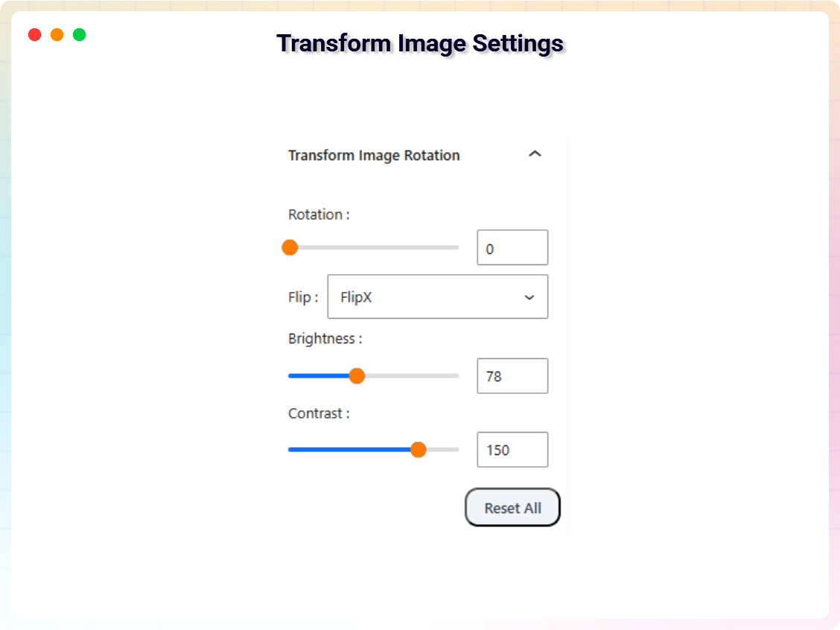
Task: Click the Reset All button
Action: [512, 507]
